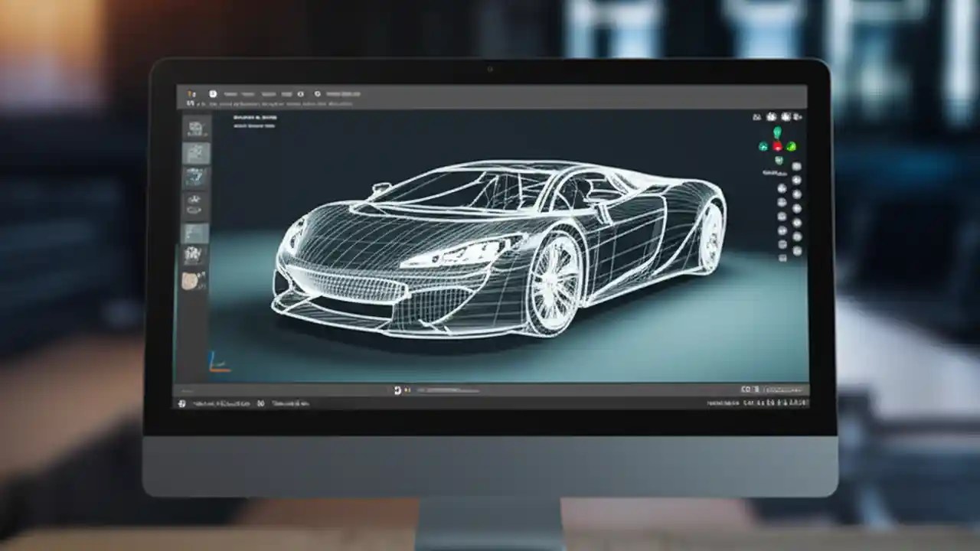Select the render settings icon atop the right panel
The image size is (980, 551).
pyautogui.click(x=770, y=116)
